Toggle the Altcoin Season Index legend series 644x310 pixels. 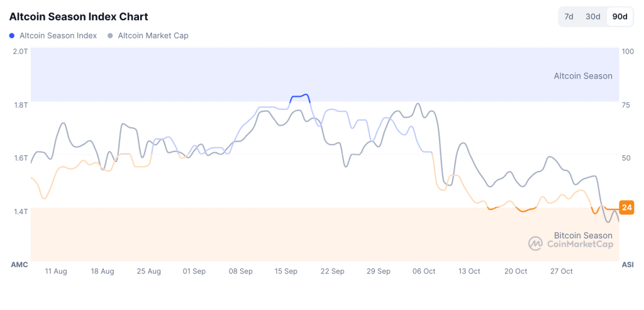pyautogui.click(x=58, y=36)
